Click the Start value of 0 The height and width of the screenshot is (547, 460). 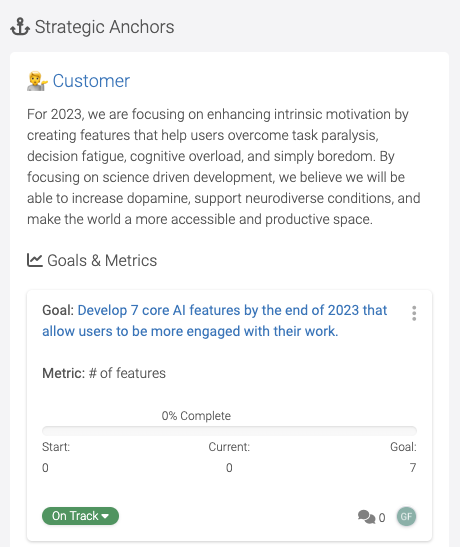point(45,467)
